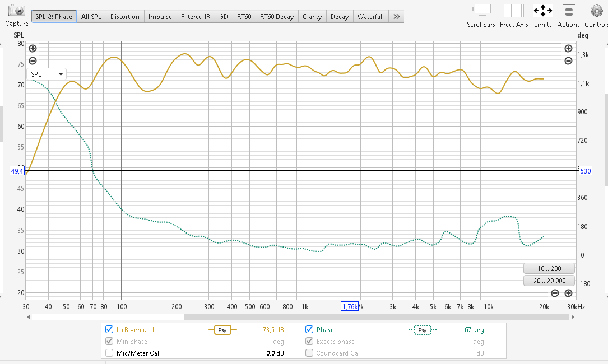This screenshot has height=364, width=608.
Task: Enable the Mic/Meter Cal checkbox
Action: coord(109,353)
